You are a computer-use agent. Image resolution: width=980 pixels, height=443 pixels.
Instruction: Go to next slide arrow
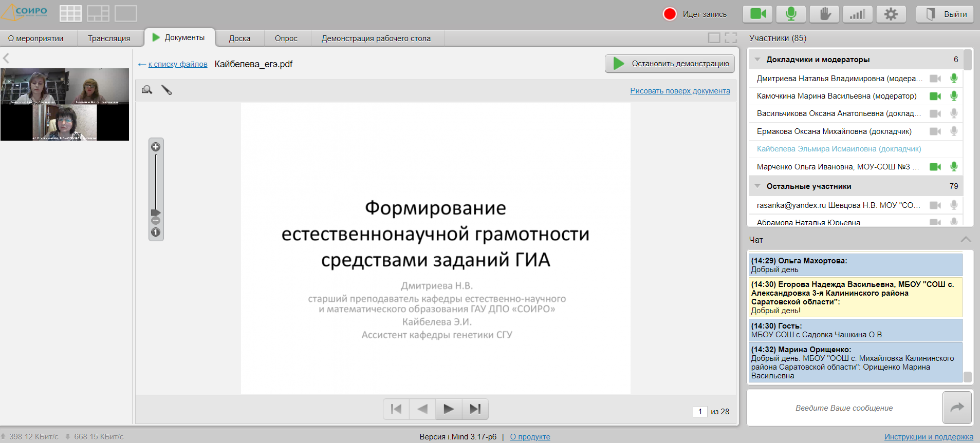click(449, 409)
